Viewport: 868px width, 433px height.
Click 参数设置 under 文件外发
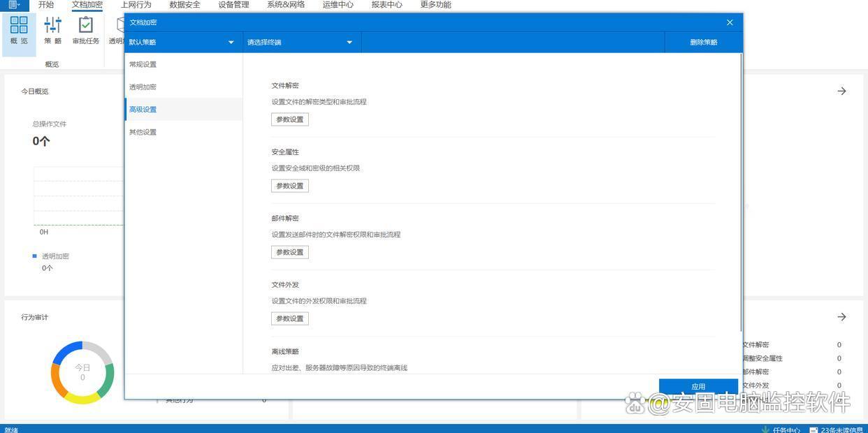tap(290, 318)
